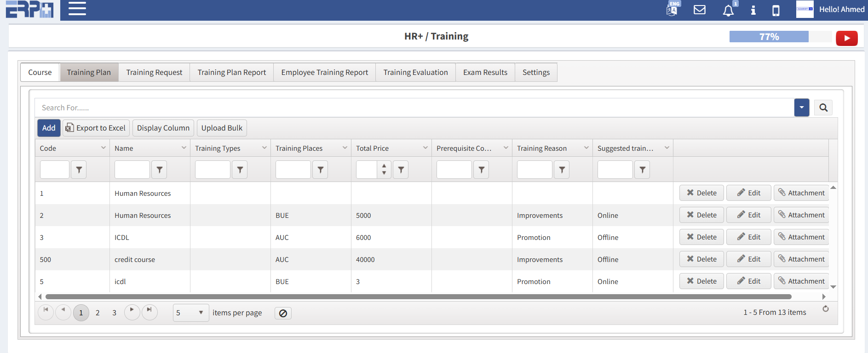This screenshot has height=353, width=868.
Task: Open Name column header dropdown arrow
Action: coord(184,148)
